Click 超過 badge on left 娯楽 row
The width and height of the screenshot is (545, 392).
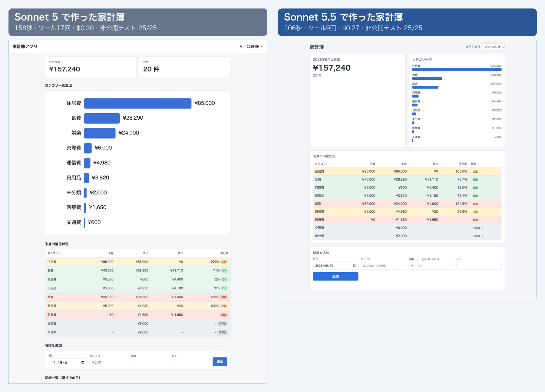pyautogui.click(x=224, y=297)
